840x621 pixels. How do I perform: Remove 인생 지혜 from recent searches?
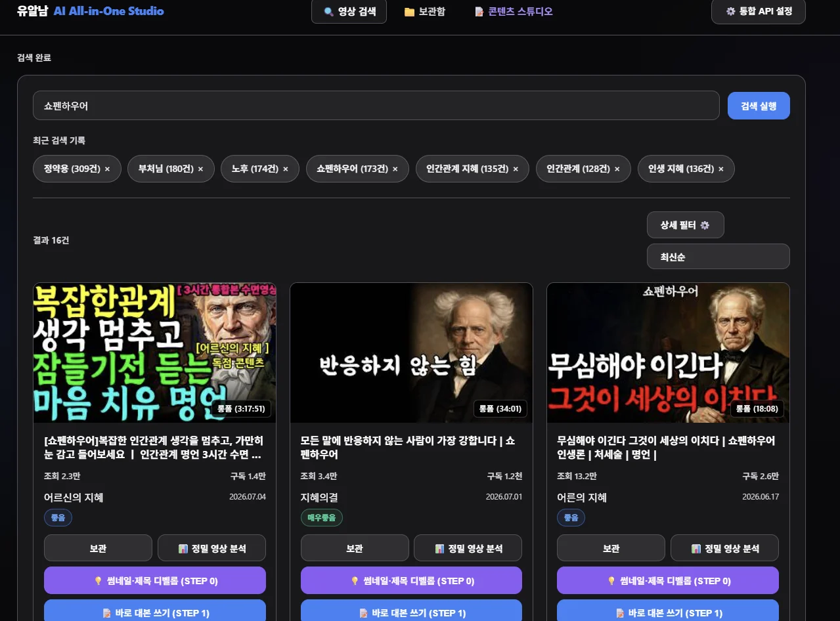coord(721,169)
